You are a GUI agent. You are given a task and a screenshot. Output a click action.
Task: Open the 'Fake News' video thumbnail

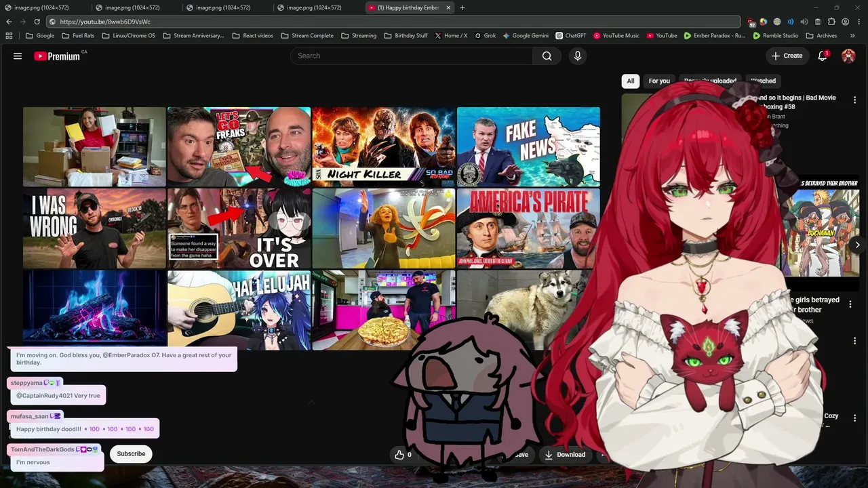pyautogui.click(x=528, y=146)
